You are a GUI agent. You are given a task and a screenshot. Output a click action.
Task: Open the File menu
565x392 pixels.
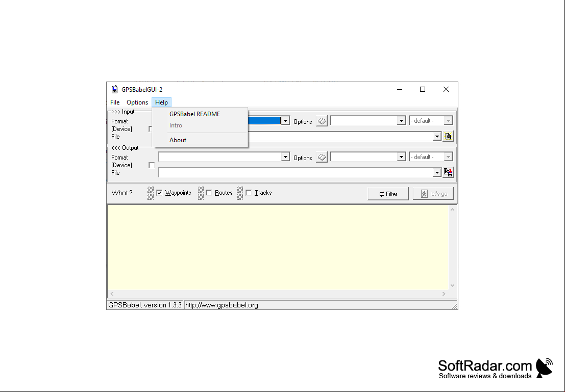tap(115, 102)
